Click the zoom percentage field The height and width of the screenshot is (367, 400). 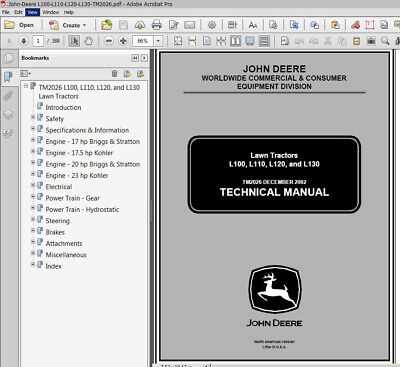click(x=143, y=41)
